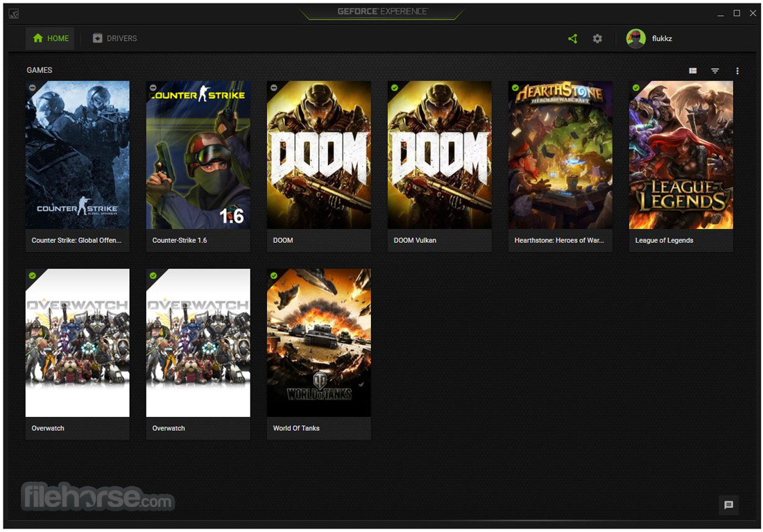Close the GeForce Experience window
The width and height of the screenshot is (763, 532).
coord(753,13)
